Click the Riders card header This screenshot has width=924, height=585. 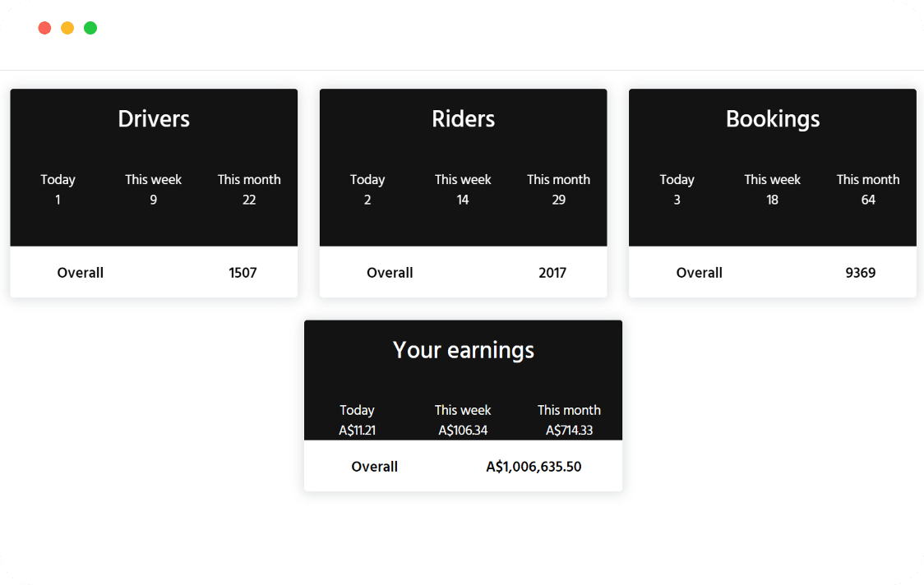tap(463, 118)
